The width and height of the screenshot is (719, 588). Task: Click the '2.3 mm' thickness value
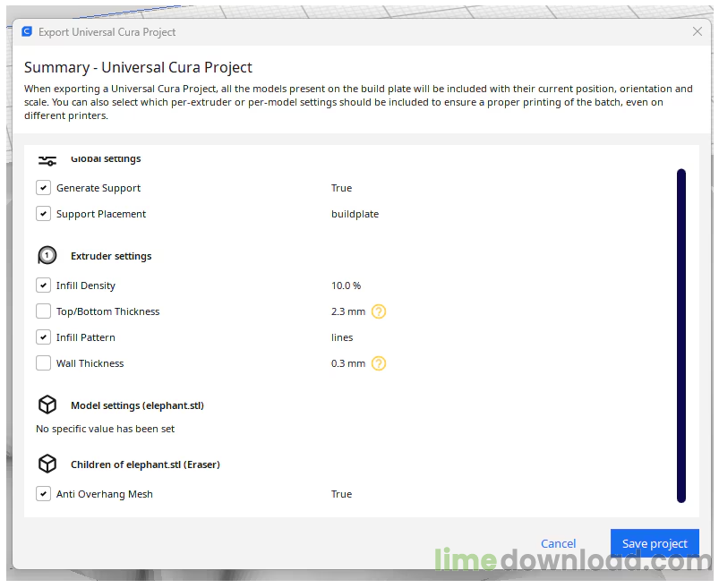348,311
